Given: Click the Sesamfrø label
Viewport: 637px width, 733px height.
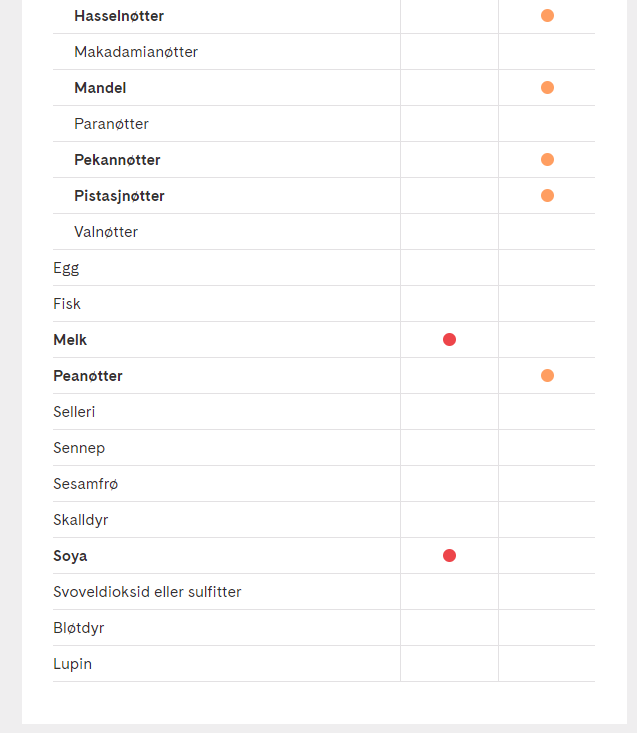Looking at the screenshot, I should 86,484.
